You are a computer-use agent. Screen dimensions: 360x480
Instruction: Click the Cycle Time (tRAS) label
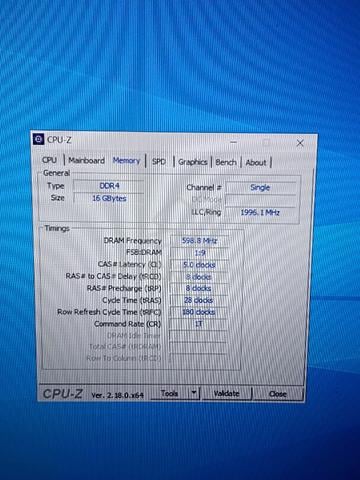(132, 300)
